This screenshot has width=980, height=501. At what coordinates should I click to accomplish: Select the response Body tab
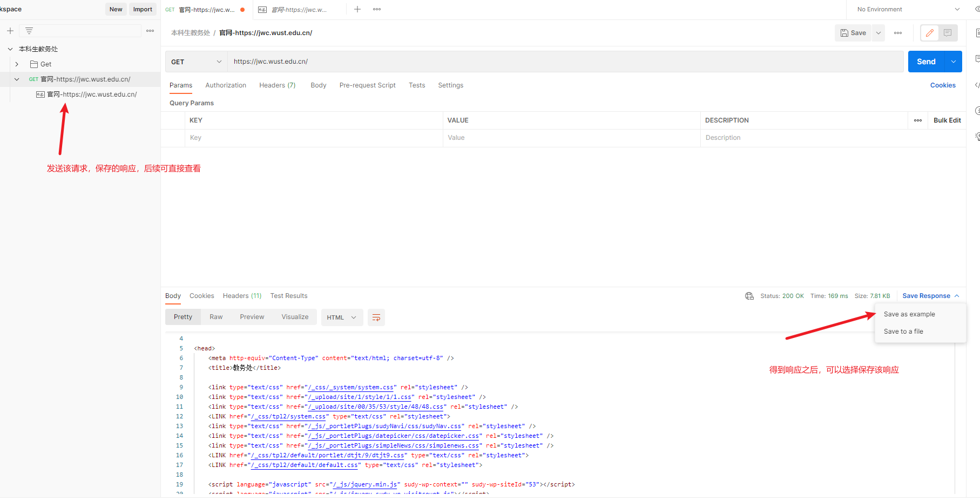[x=173, y=296]
